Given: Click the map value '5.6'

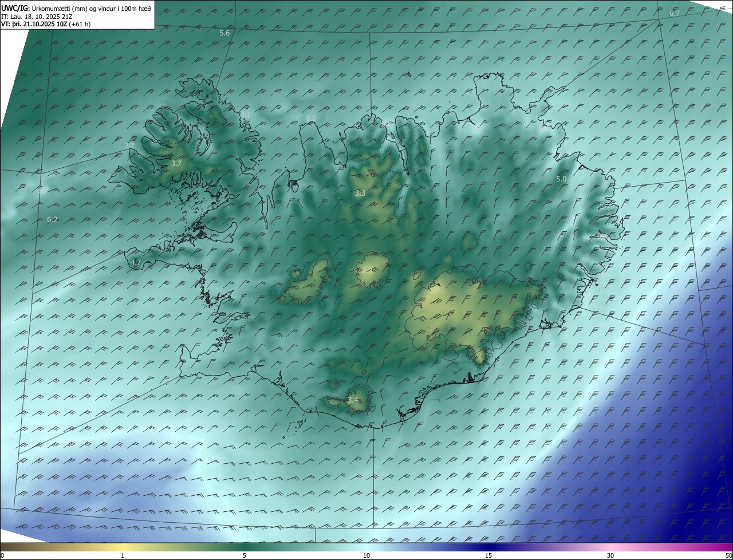Looking at the screenshot, I should click(x=224, y=33).
